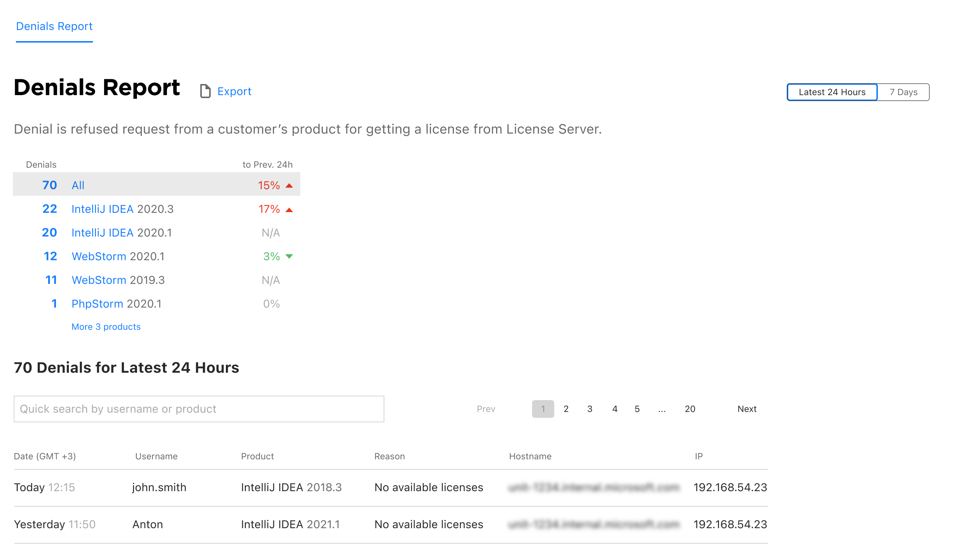Jump to page 20 of denials
This screenshot has width=966, height=560.
[690, 409]
